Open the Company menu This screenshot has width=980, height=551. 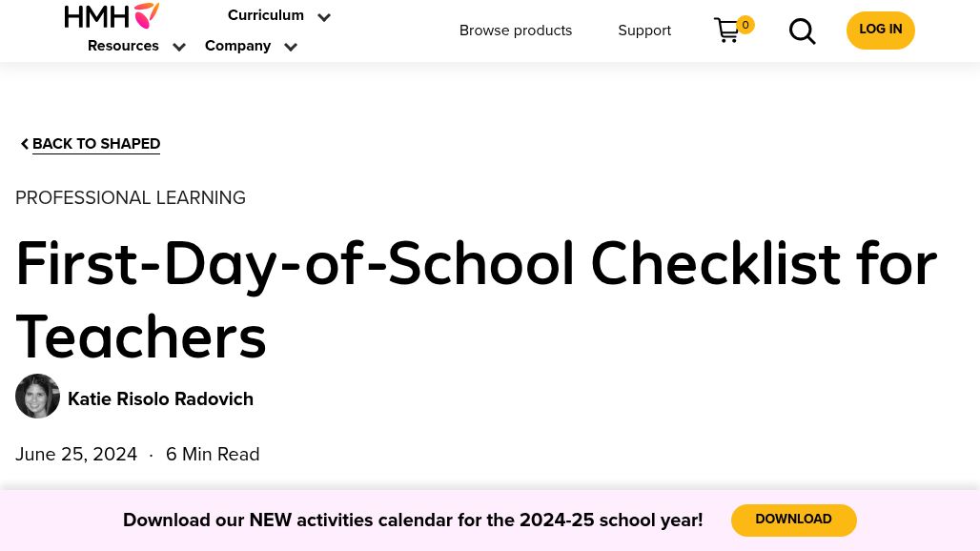(237, 46)
